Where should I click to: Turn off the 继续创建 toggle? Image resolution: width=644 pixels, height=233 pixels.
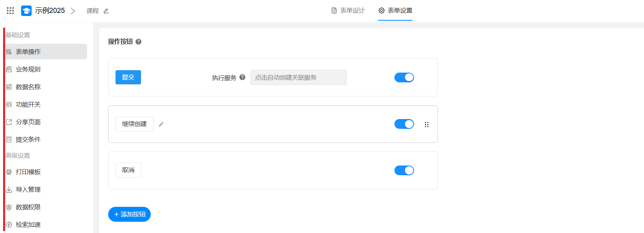tap(404, 124)
